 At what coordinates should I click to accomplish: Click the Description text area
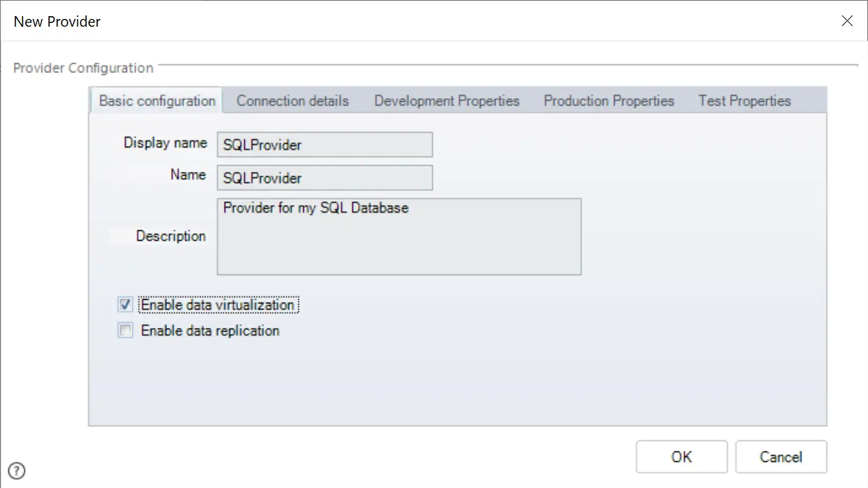click(399, 236)
